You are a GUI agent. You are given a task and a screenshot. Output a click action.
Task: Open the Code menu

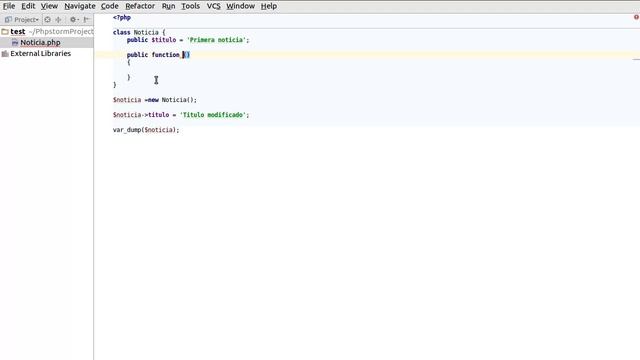pos(110,6)
